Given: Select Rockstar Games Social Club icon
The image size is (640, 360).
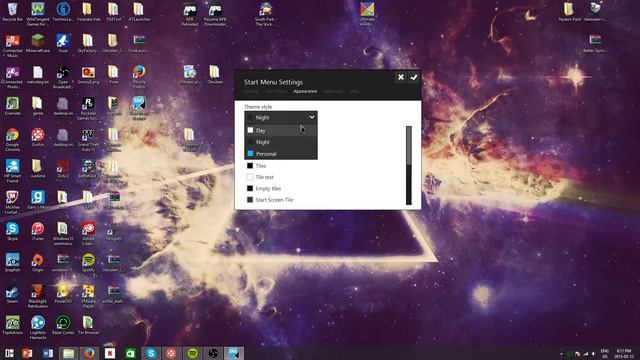Looking at the screenshot, I should (x=88, y=109).
